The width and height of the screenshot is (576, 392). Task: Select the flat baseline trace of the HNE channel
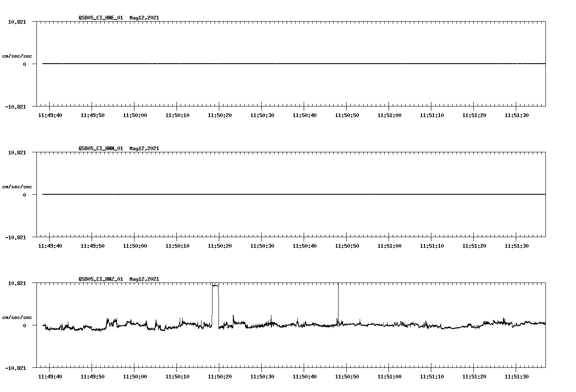point(254,64)
